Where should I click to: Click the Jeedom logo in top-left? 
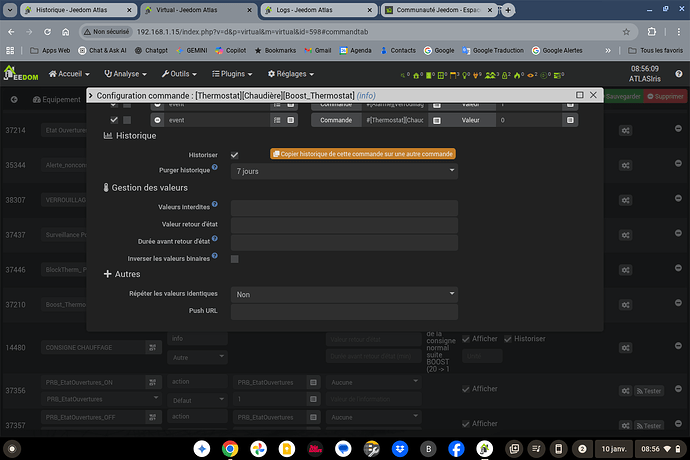pos(21,74)
